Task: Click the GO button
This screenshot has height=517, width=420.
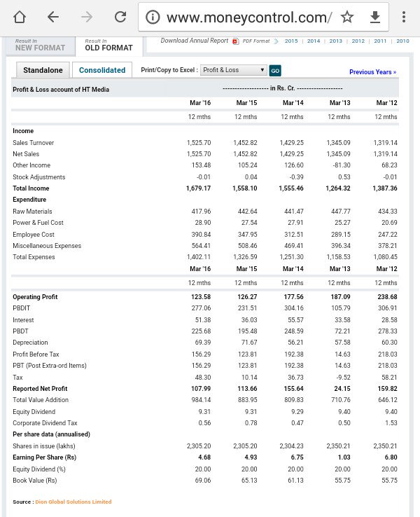Action: pos(275,71)
